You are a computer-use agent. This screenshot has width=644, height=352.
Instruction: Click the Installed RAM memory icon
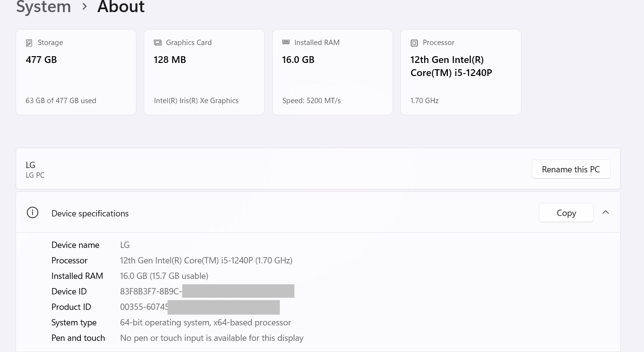[286, 43]
